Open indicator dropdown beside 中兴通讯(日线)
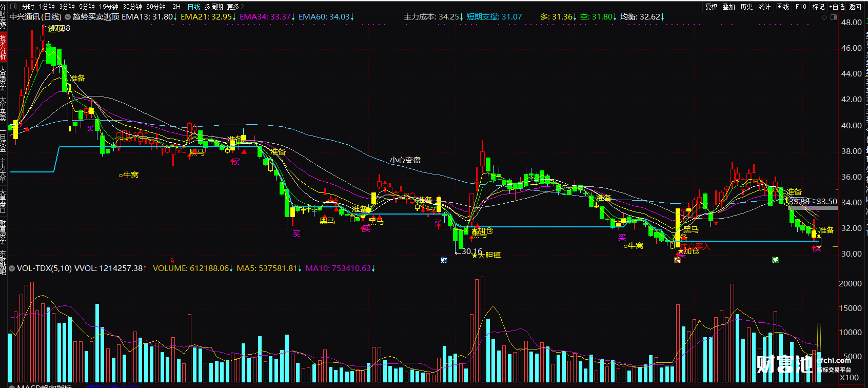 pos(67,17)
